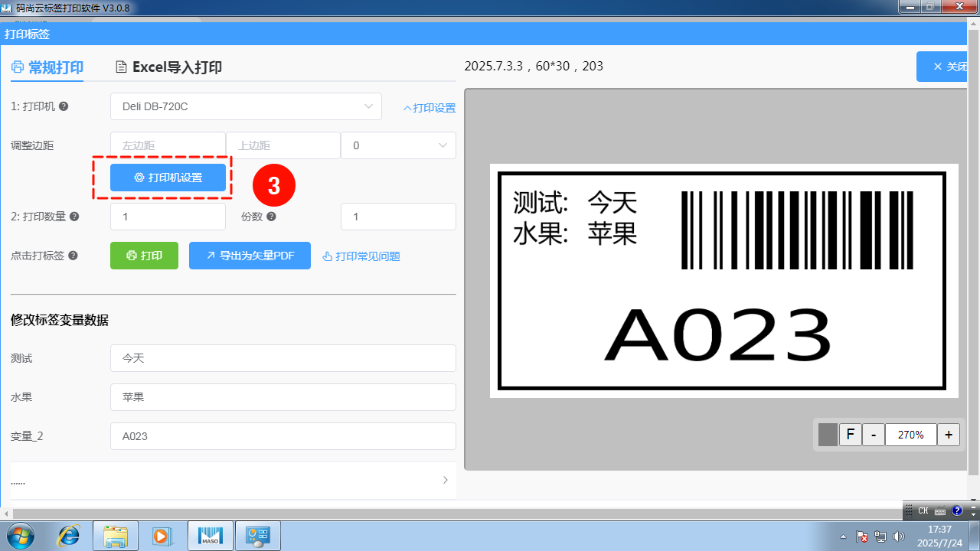Image resolution: width=980 pixels, height=551 pixels.
Task: Open the file explorer taskbar icon
Action: (x=116, y=536)
